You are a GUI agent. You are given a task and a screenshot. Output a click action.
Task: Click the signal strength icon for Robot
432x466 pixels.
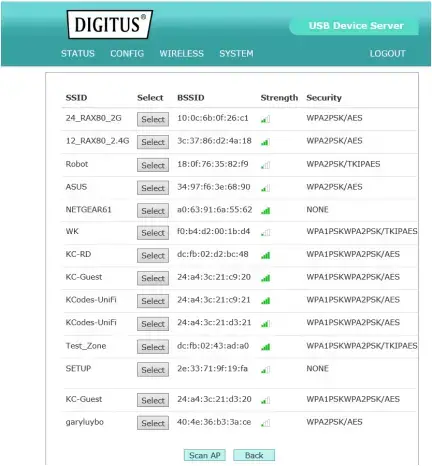(265, 165)
